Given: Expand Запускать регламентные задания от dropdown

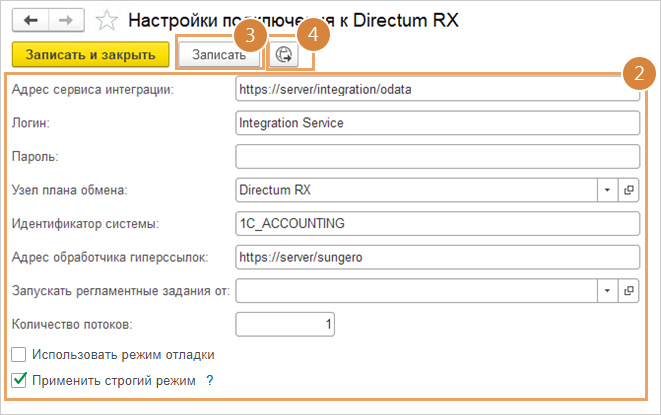Looking at the screenshot, I should point(608,291).
